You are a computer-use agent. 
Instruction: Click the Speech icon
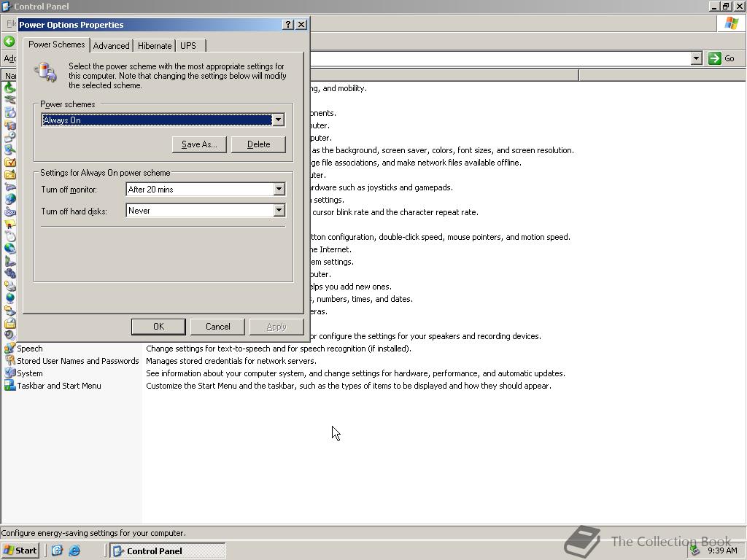9,348
